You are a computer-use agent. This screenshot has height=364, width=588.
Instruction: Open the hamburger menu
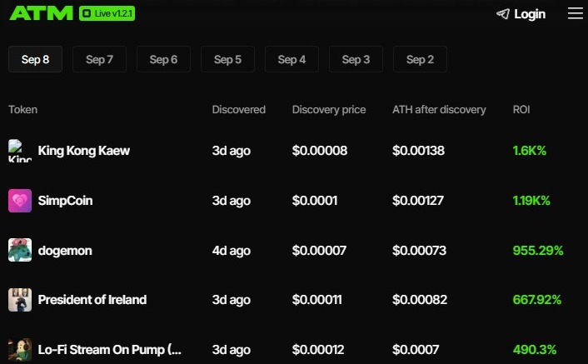[x=576, y=13]
